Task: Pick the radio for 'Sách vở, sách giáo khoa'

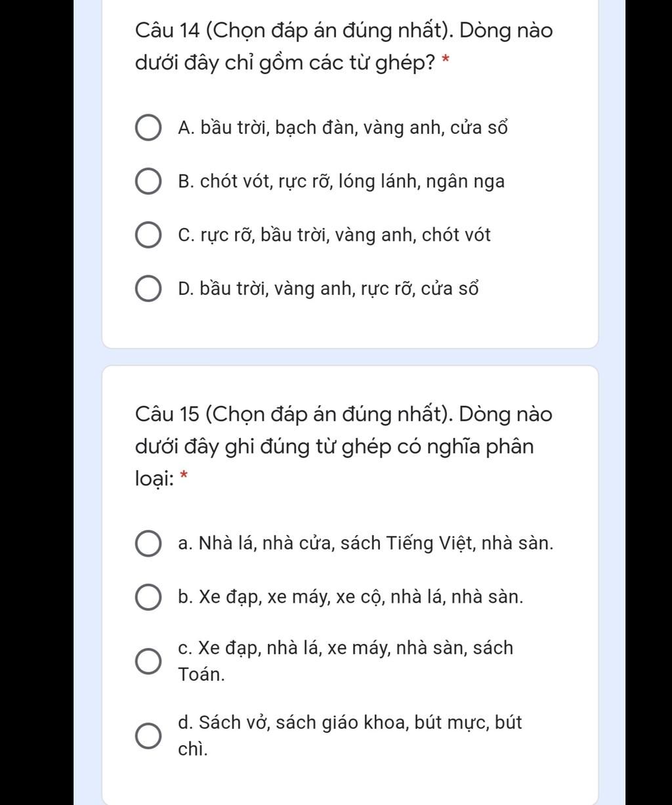Action: (148, 736)
